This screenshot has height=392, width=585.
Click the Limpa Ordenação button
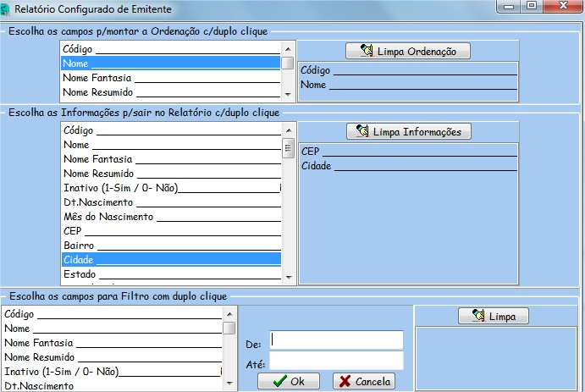tap(408, 51)
